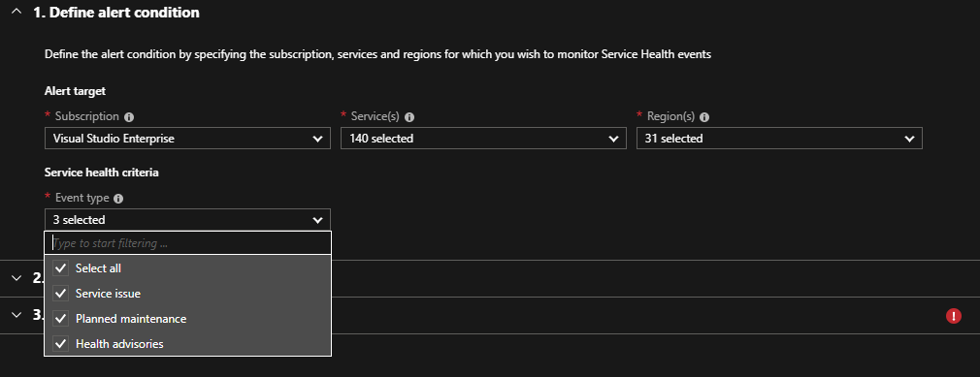The width and height of the screenshot is (980, 377).
Task: Click the Type to start filtering field
Action: [187, 243]
